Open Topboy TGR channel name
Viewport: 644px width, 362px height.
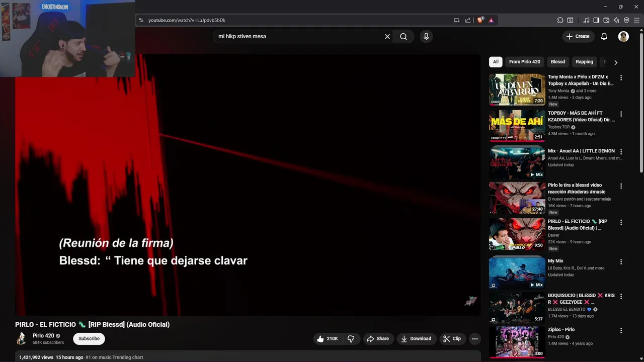[x=558, y=127]
